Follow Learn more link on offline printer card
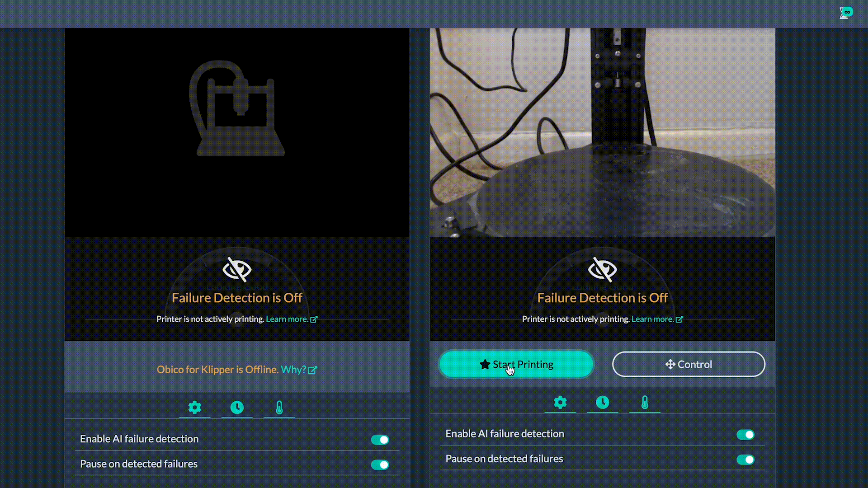The width and height of the screenshot is (868, 488). [292, 319]
